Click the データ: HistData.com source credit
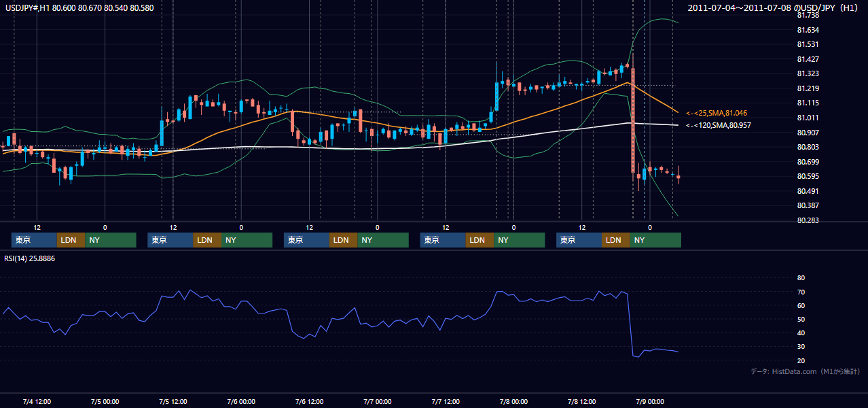This screenshot has height=408, width=868. (806, 371)
